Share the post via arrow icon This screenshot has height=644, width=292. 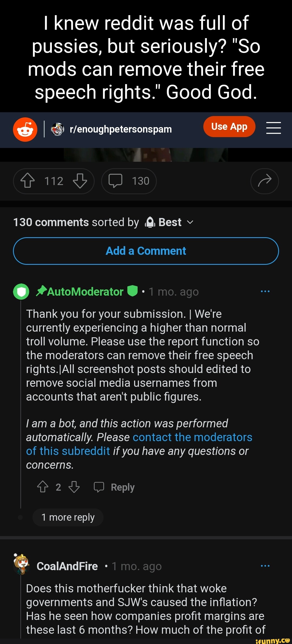point(264,181)
